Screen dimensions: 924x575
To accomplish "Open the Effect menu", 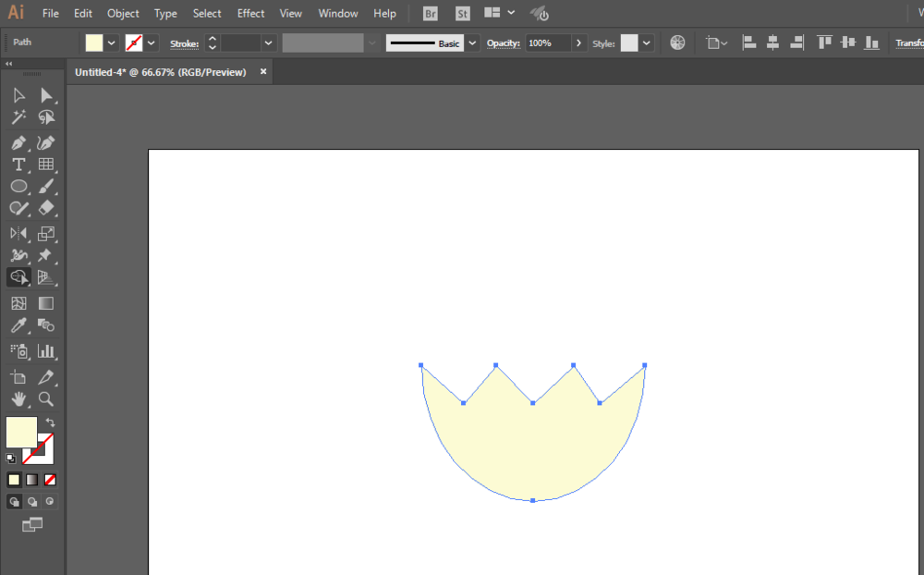I will tap(250, 13).
